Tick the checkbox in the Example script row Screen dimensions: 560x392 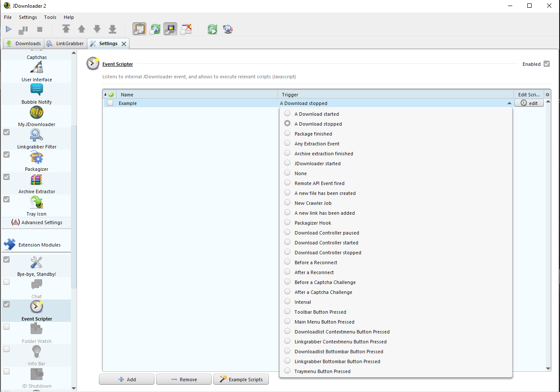pos(110,103)
